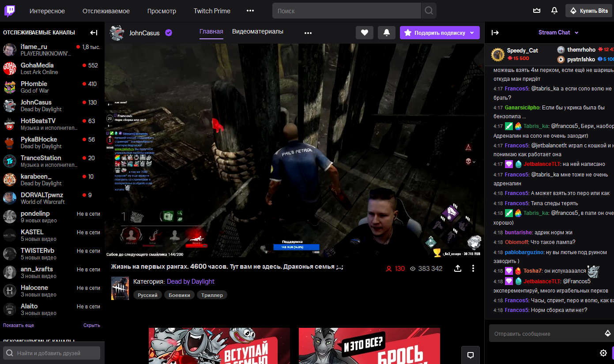
Task: Click the DORVALTpwnz avatar
Action: [x=10, y=198]
